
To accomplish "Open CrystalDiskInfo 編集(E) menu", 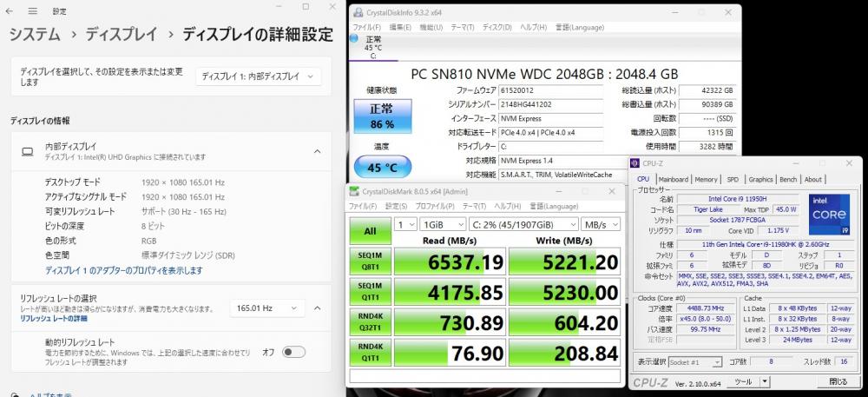I will click(399, 27).
